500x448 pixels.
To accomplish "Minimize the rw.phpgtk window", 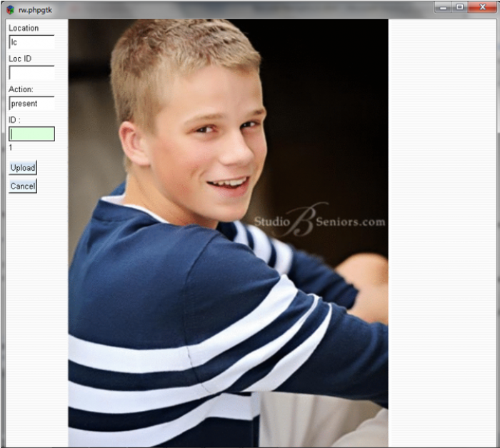I will pos(443,7).
